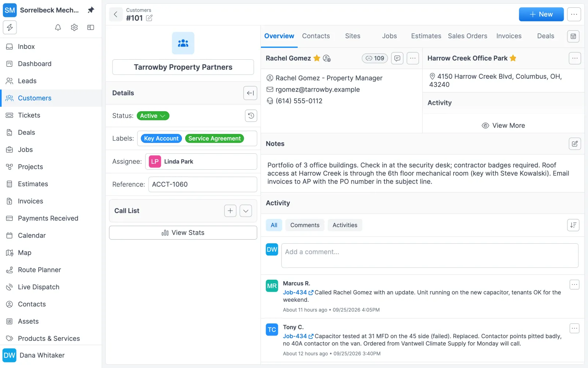Open the comment icon for Rachel Gomez
The height and width of the screenshot is (368, 588).
pos(397,58)
